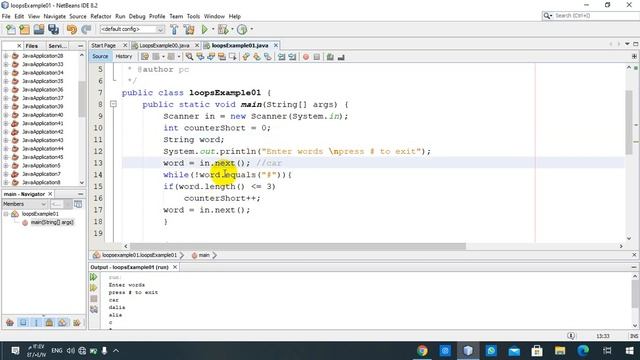This screenshot has width=640, height=360.
Task: Run the project with the green play icon
Action: click(205, 29)
